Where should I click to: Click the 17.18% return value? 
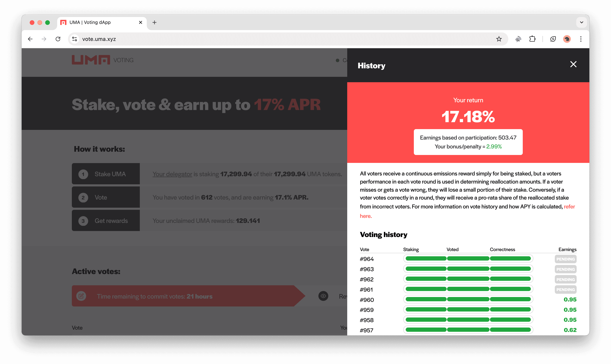tap(468, 117)
